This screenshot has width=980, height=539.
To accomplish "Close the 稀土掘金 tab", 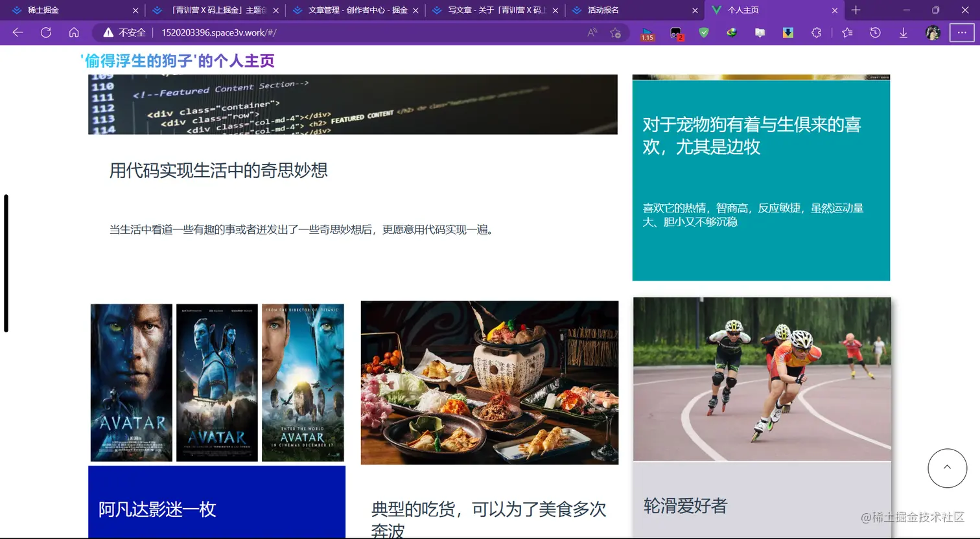I will [x=135, y=10].
